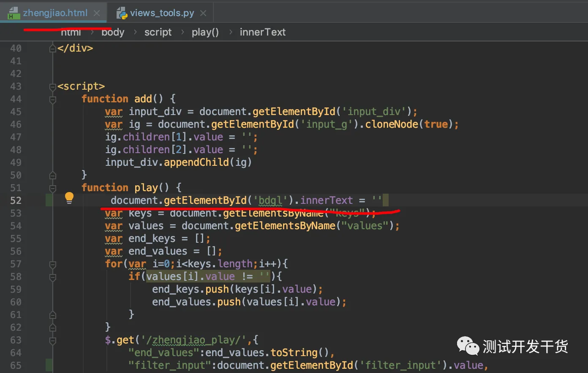Collapse the $.get fold at line 63
This screenshot has width=588, height=373.
click(x=53, y=340)
